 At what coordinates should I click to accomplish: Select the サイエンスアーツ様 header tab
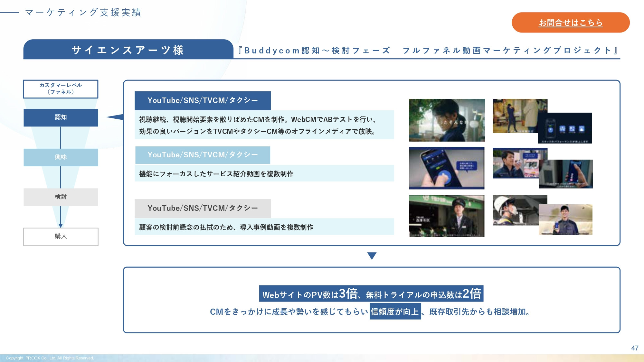pos(128,49)
